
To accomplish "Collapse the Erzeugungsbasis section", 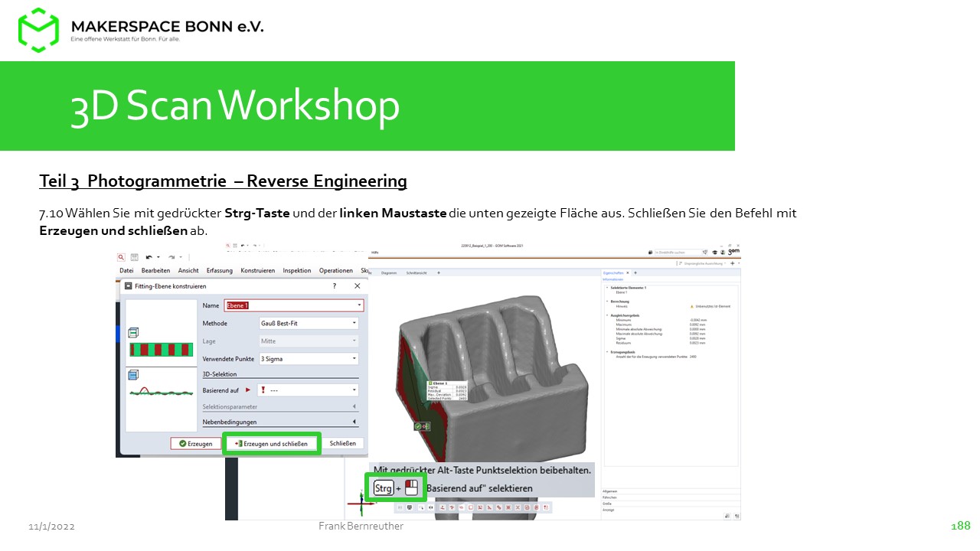I will [606, 352].
